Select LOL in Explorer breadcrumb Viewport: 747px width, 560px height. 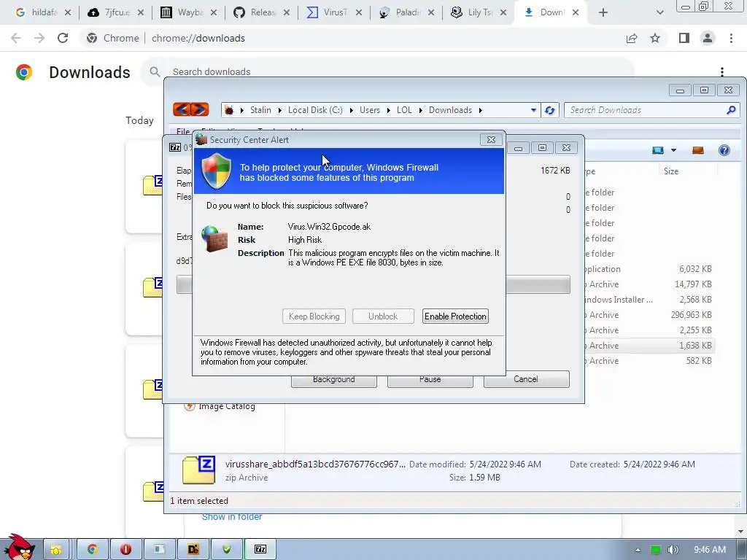[404, 110]
